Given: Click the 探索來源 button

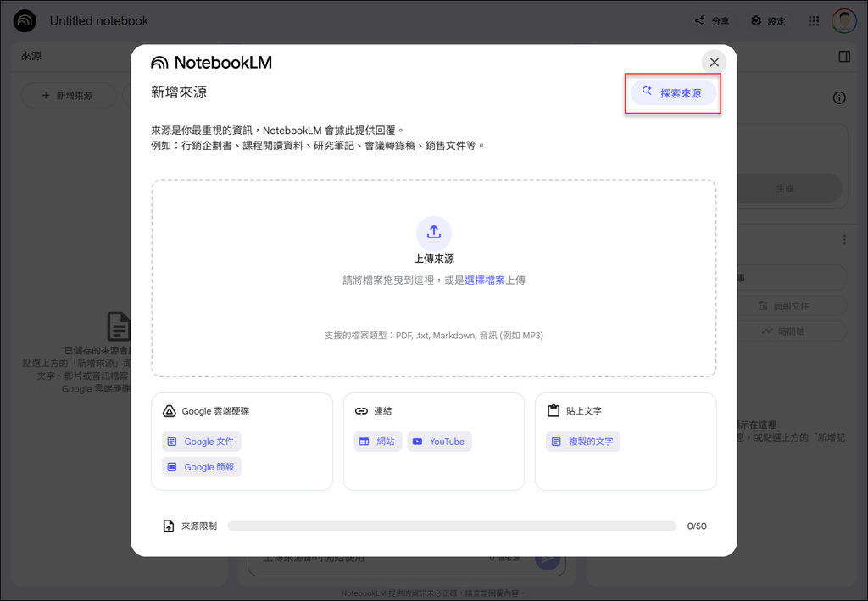Looking at the screenshot, I should point(673,93).
